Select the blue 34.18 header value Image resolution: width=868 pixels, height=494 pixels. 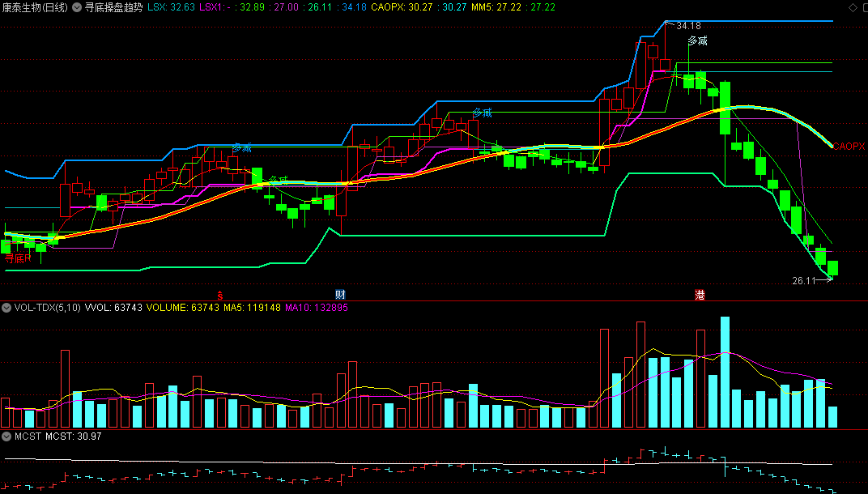coord(355,7)
